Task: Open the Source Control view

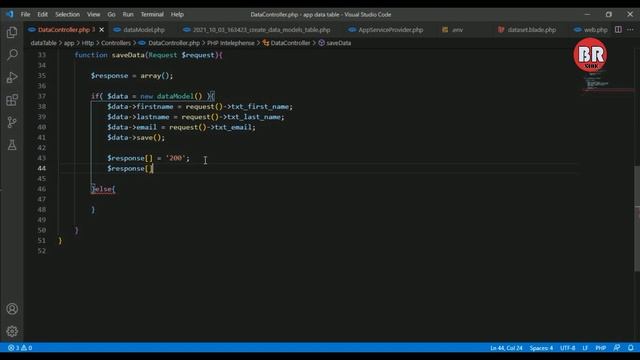Action: coord(12,122)
